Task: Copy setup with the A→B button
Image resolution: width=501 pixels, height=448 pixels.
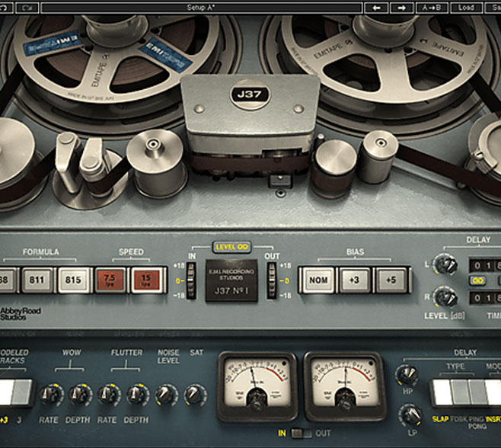Action: pos(432,8)
